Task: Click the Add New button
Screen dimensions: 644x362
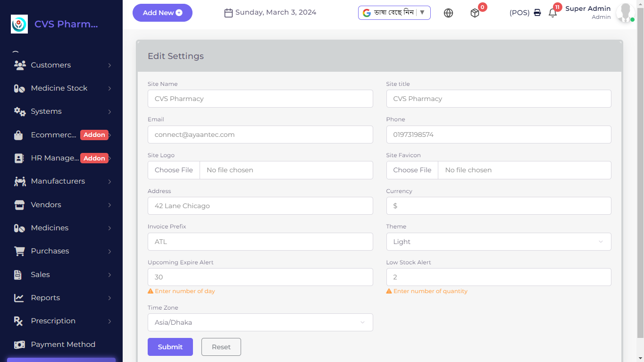Action: tap(162, 13)
